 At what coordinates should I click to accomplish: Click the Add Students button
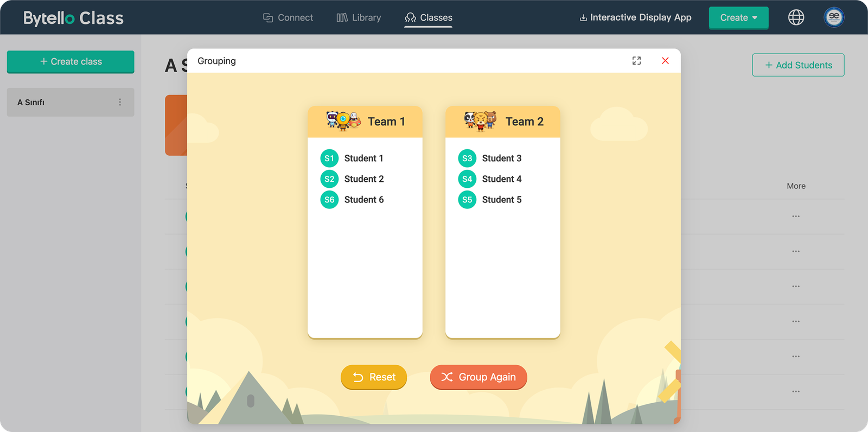(x=798, y=65)
